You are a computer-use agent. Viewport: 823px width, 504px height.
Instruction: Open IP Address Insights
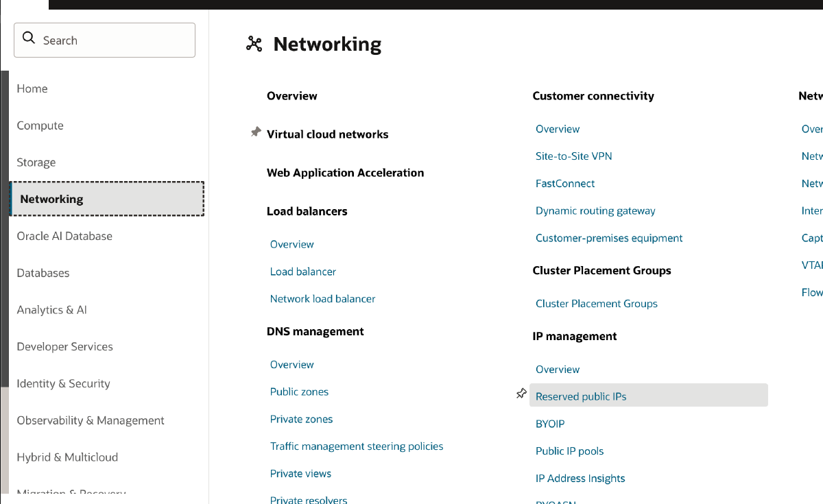coord(580,479)
